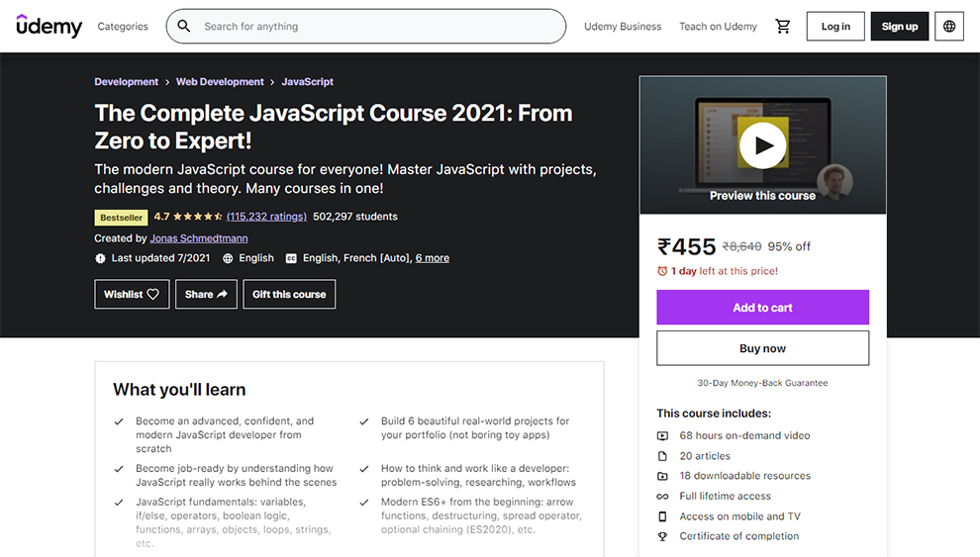Click the 95% off discount text
Viewport: 980px width, 557px height.
[x=789, y=246]
